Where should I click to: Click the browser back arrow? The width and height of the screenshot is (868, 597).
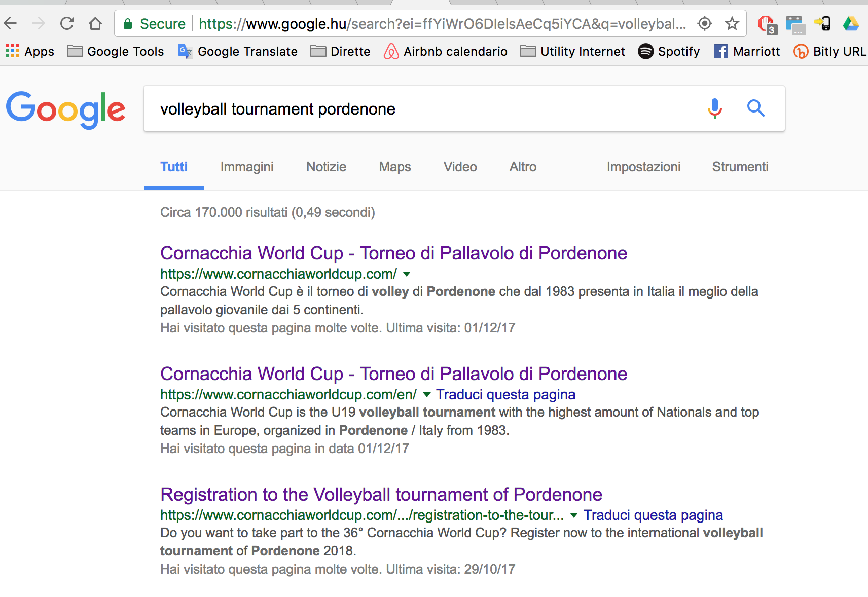click(11, 23)
